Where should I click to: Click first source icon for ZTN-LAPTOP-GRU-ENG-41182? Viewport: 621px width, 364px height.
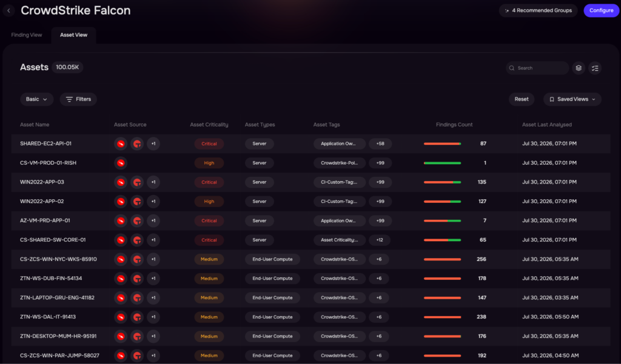coord(121,297)
